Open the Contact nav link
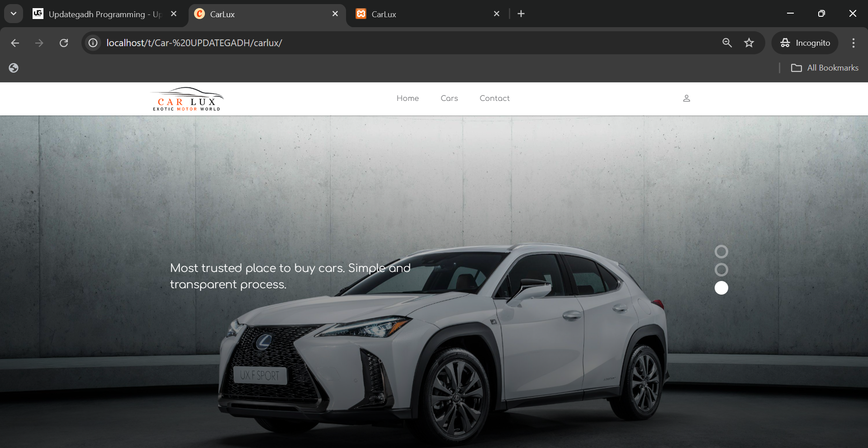Screen dimensions: 868x448 pyautogui.click(x=494, y=98)
